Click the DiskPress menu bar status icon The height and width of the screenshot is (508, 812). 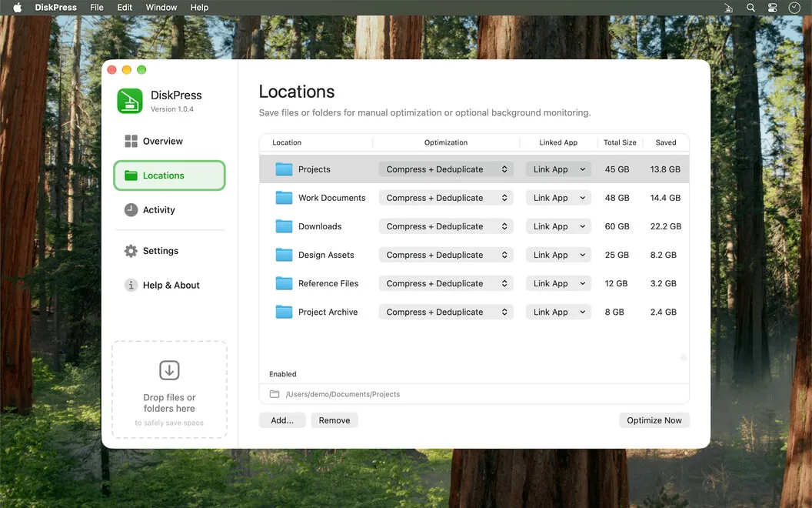[728, 7]
